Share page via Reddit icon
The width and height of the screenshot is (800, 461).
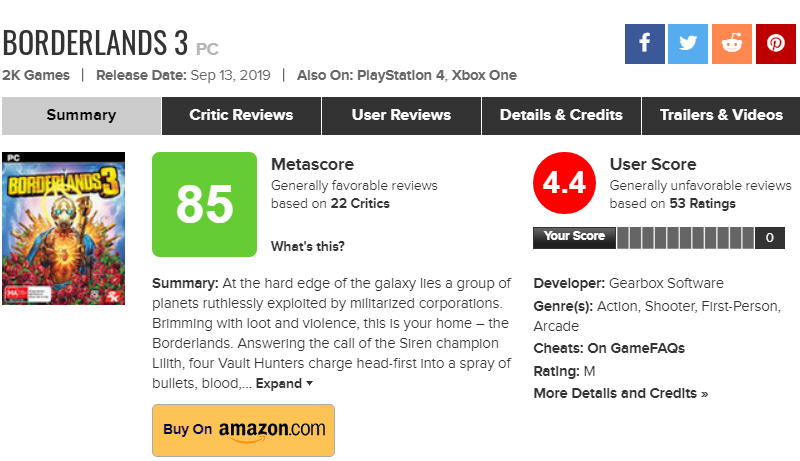coord(732,44)
